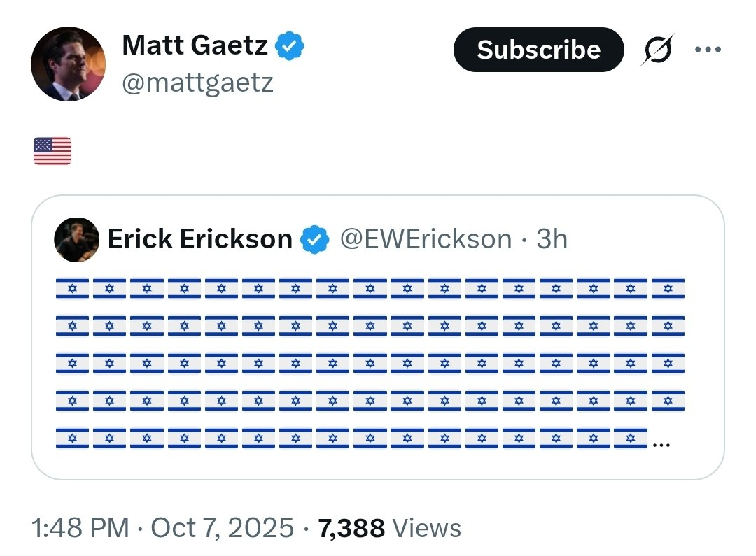Click the 3h timestamp on quoted post
The height and width of the screenshot is (556, 756).
(x=552, y=240)
